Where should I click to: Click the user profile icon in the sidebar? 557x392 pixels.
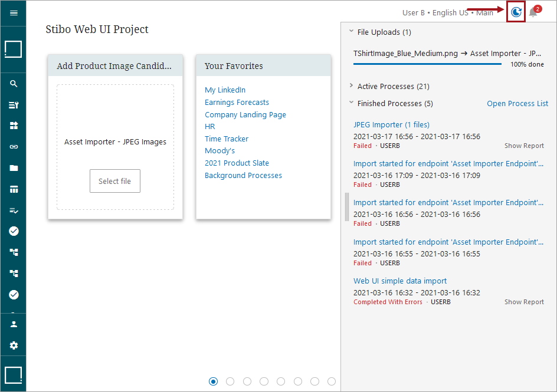[x=14, y=324]
